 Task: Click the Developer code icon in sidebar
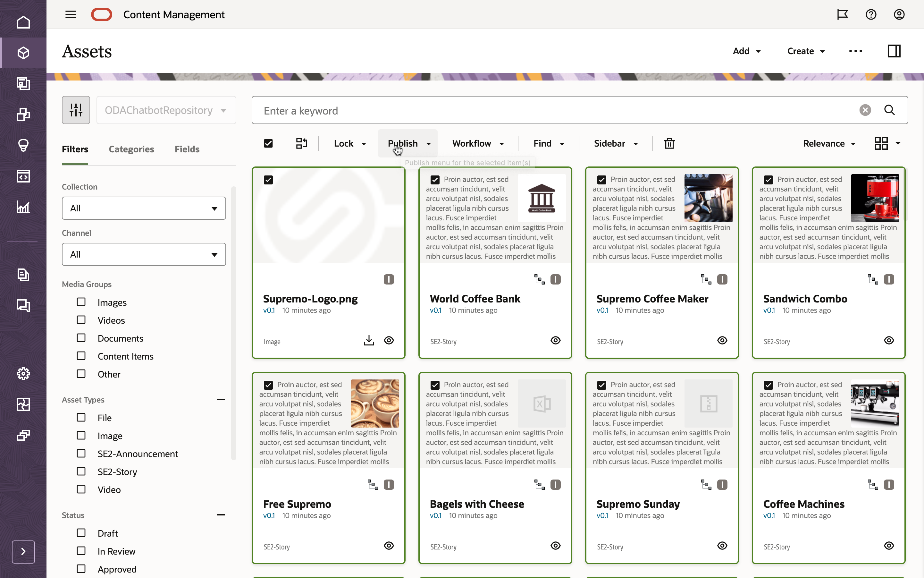(x=23, y=176)
